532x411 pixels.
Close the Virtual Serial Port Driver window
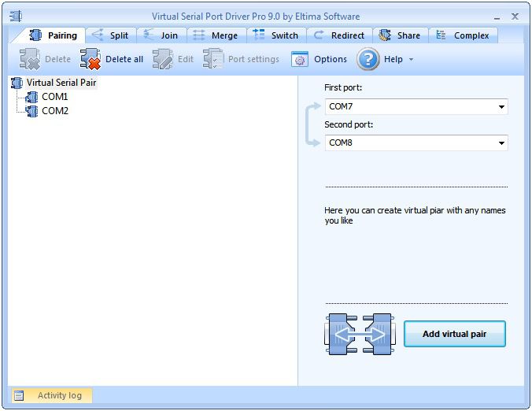(515, 17)
